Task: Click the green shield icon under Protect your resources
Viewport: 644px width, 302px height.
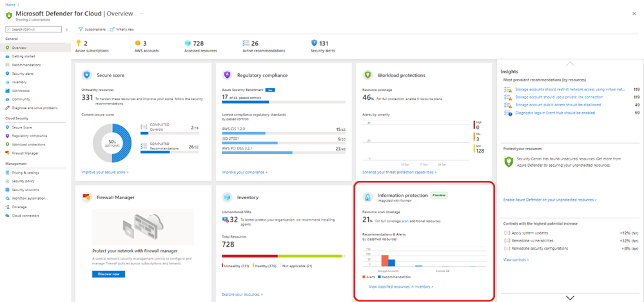Action: coord(509,162)
